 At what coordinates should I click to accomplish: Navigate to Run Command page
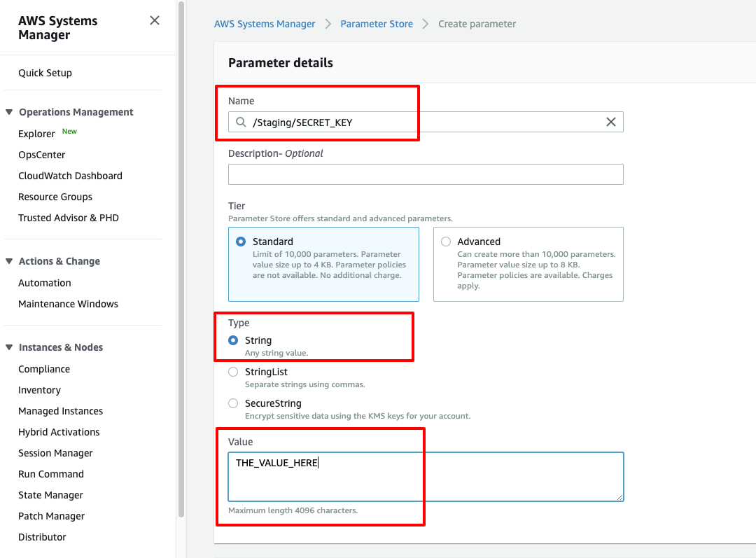click(x=51, y=474)
